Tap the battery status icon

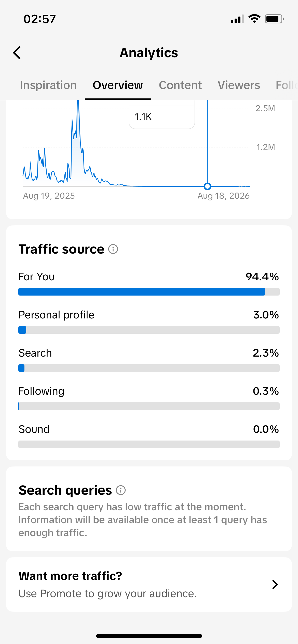coord(274,19)
